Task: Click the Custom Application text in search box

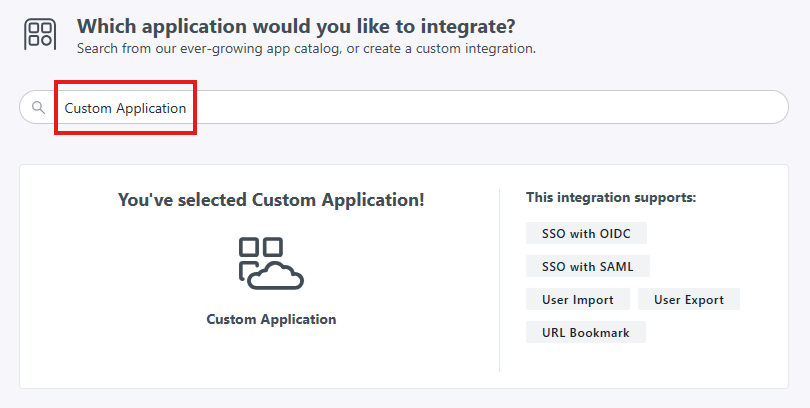Action: 125,108
